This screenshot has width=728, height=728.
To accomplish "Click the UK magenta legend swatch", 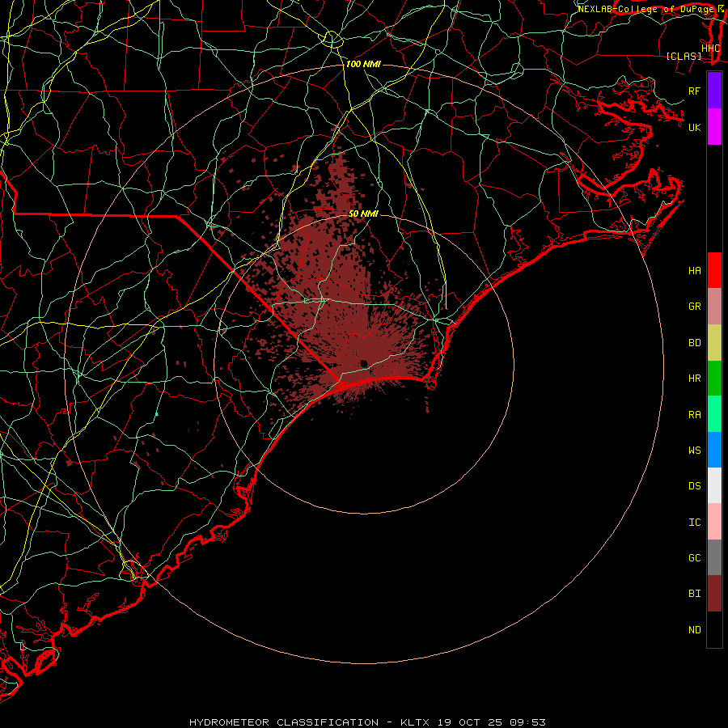I will coord(714,127).
